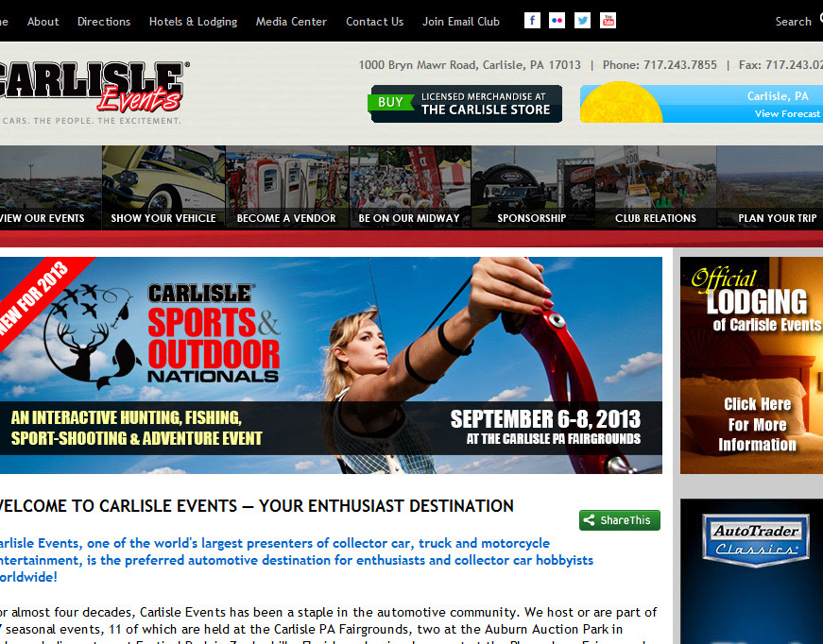Image resolution: width=823 pixels, height=644 pixels.
Task: Click Join Email Club link
Action: tap(461, 22)
